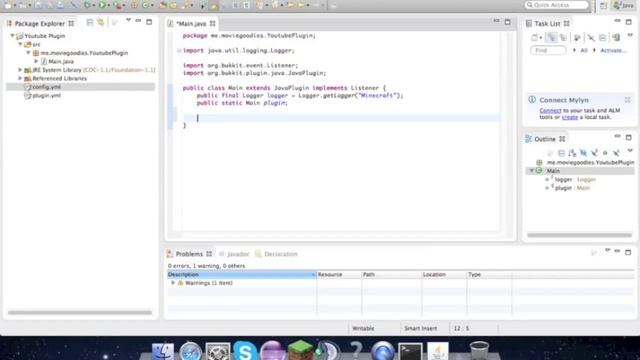Image resolution: width=640 pixels, height=360 pixels.
Task: Go back to previous edit location arrow
Action: coord(291,5)
